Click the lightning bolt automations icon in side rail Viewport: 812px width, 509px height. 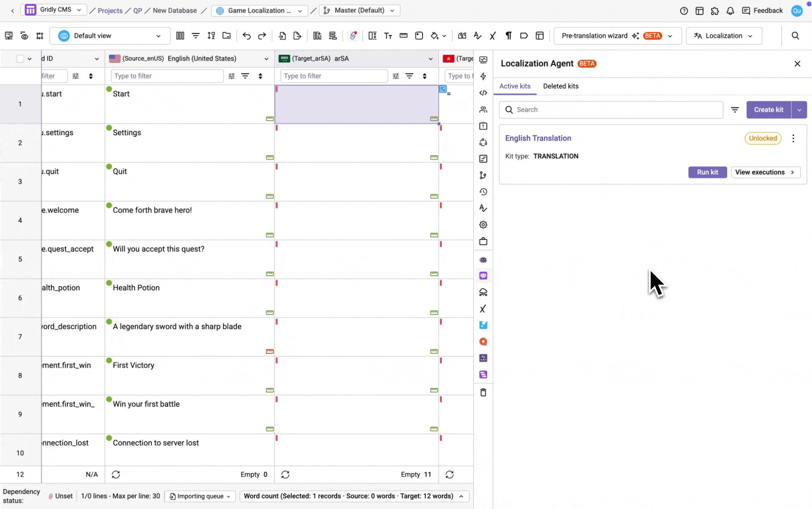click(483, 76)
